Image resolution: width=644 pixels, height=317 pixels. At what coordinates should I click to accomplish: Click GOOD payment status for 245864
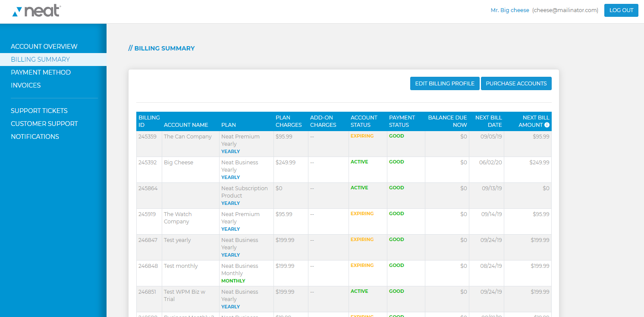396,188
